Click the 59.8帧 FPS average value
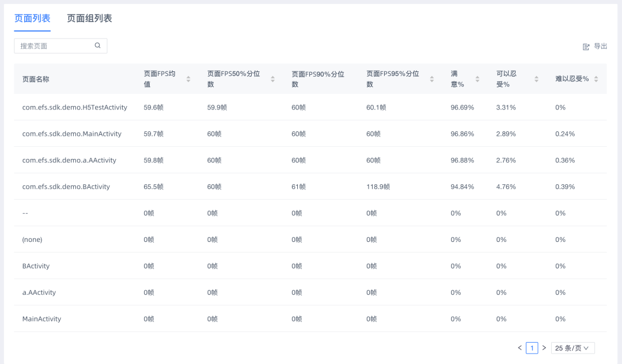The width and height of the screenshot is (622, 364). point(154,160)
